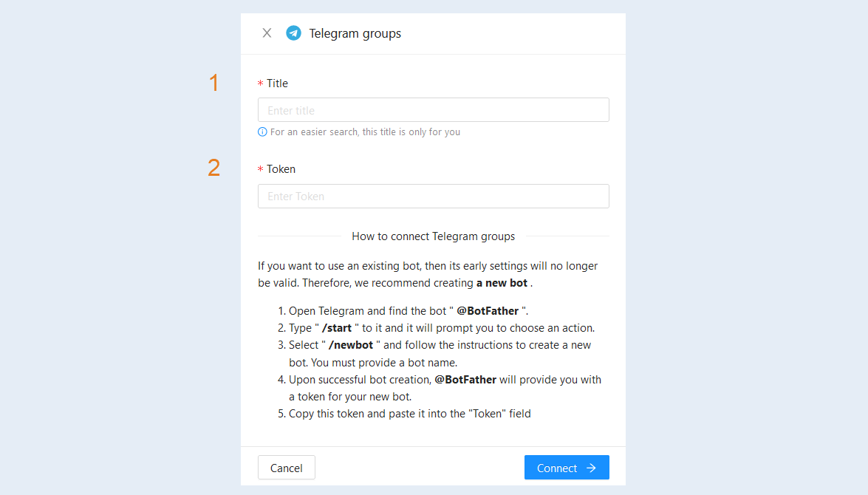Click the Cancel button
Viewport: 868px width, 495px height.
pos(286,468)
